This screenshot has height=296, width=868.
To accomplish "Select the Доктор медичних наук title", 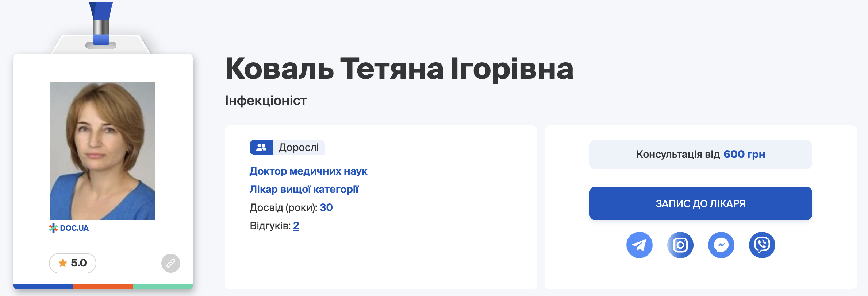I will [x=308, y=171].
